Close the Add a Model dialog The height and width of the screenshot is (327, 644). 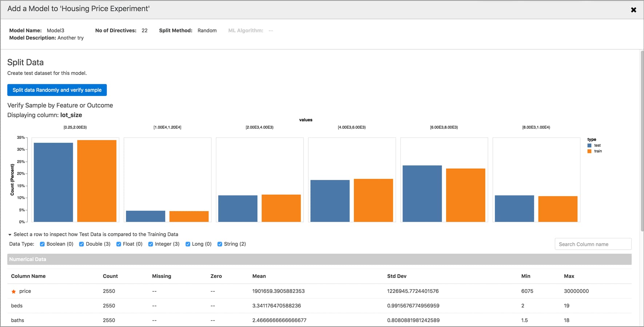click(633, 10)
